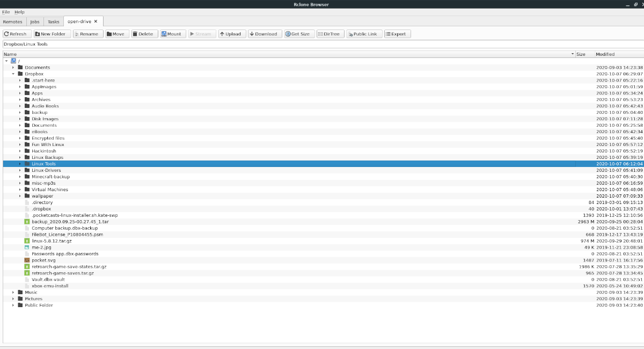
Task: Open the Jobs tab
Action: [35, 21]
